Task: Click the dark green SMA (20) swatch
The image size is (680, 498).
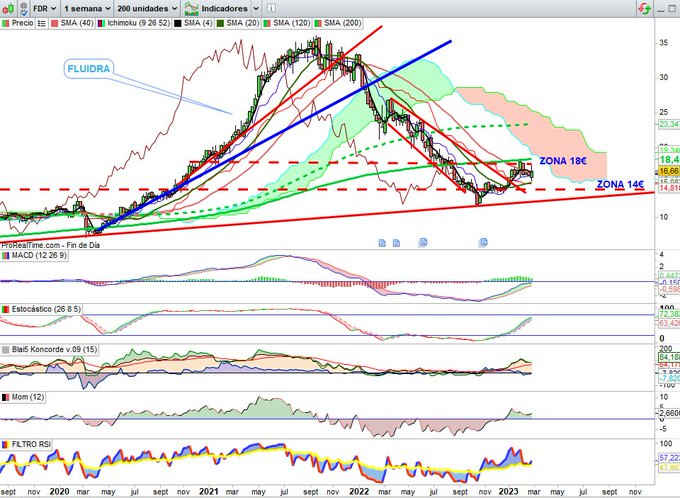Action: point(220,23)
